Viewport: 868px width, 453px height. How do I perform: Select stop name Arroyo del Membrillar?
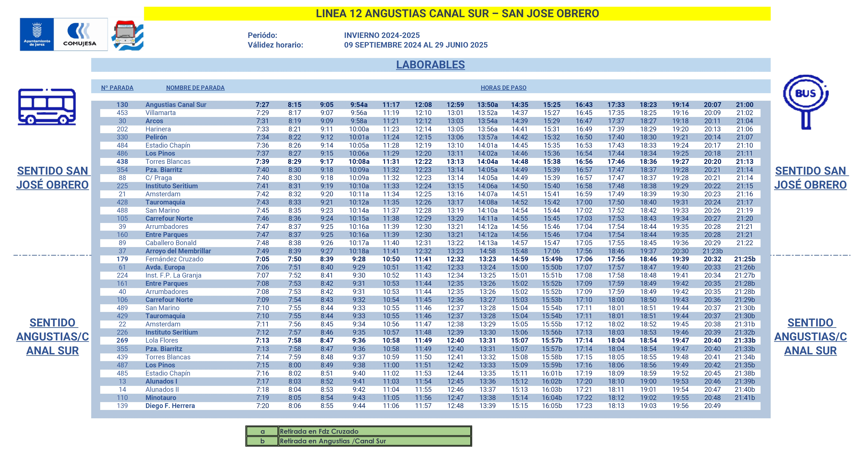pyautogui.click(x=178, y=251)
